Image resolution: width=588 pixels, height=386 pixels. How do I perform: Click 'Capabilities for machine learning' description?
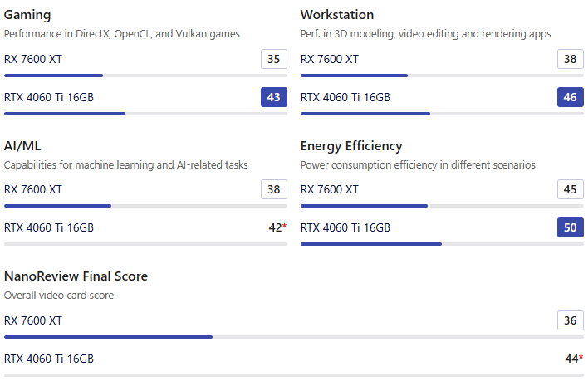126,165
